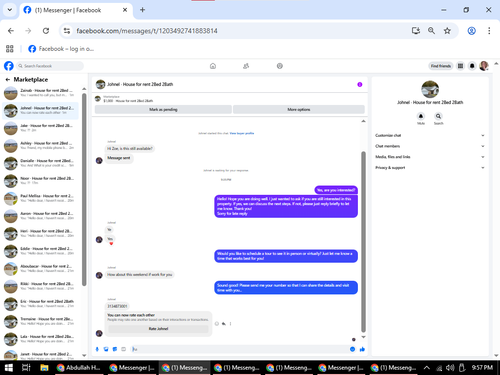Open Danielle House for rent conversation
The width and height of the screenshot is (500, 375).
(x=40, y=163)
